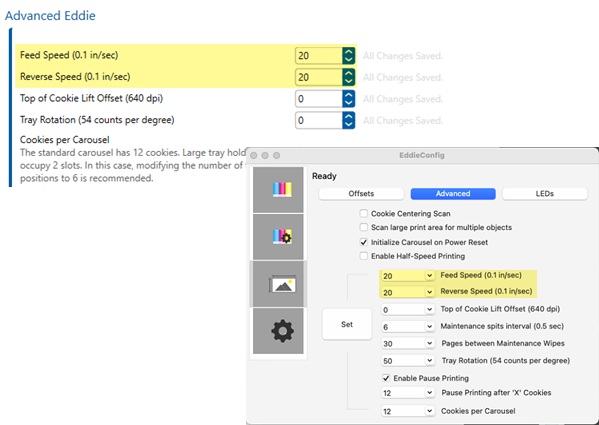Switch to the LEDs tab
The width and height of the screenshot is (599, 425).
point(545,194)
